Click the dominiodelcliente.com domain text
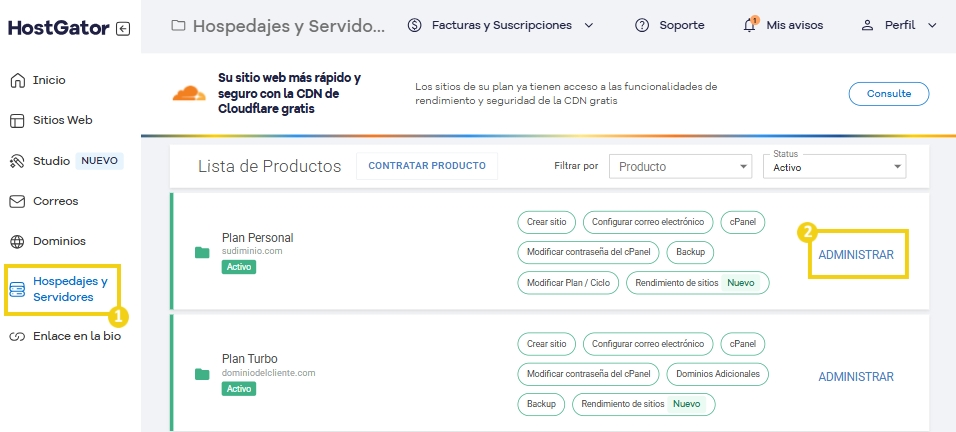The height and width of the screenshot is (432, 956). click(269, 373)
